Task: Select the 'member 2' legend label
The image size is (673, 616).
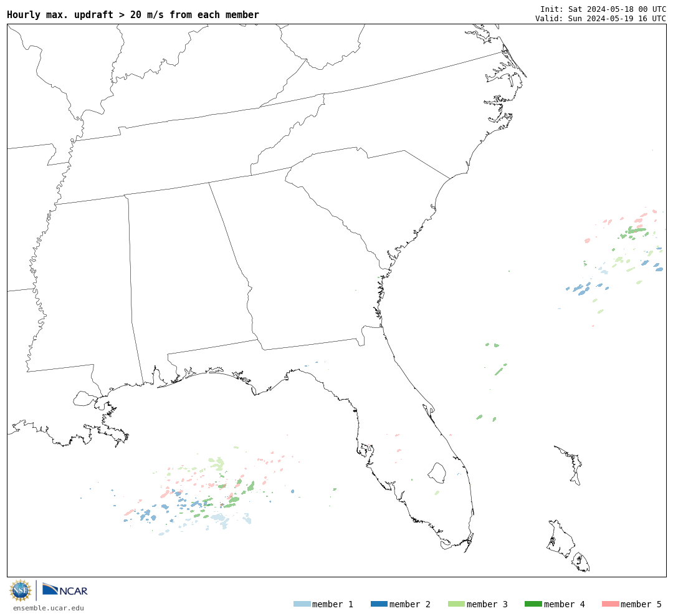Action: 410,604
